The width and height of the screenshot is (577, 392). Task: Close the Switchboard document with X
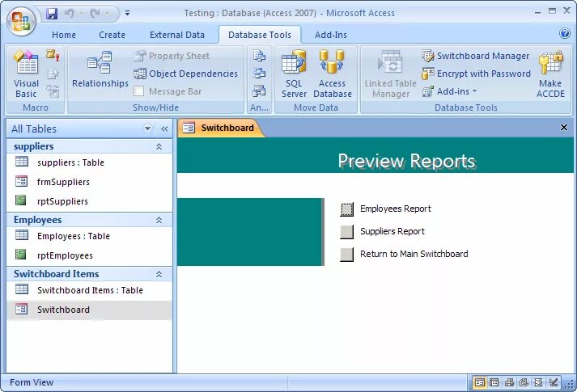click(x=564, y=127)
